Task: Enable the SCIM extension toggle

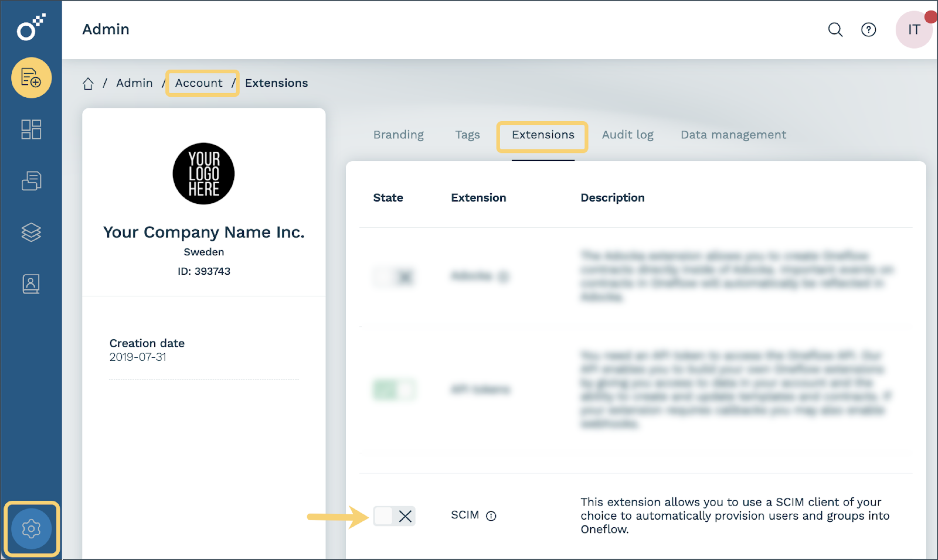Action: tap(394, 516)
